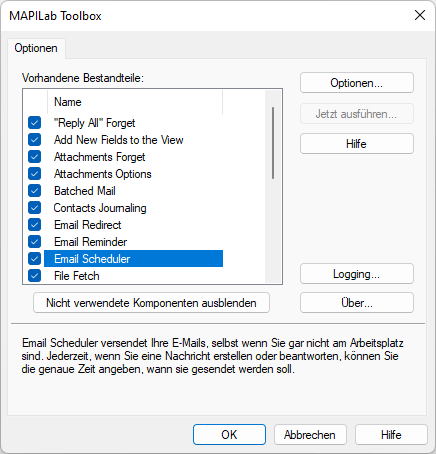Disable the Email Scheduler checkbox

coord(35,259)
